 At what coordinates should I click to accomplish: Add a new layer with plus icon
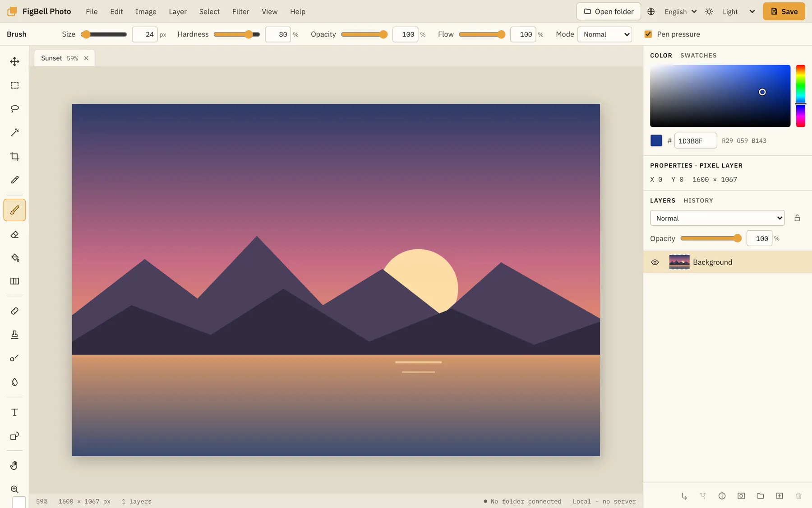tap(780, 496)
